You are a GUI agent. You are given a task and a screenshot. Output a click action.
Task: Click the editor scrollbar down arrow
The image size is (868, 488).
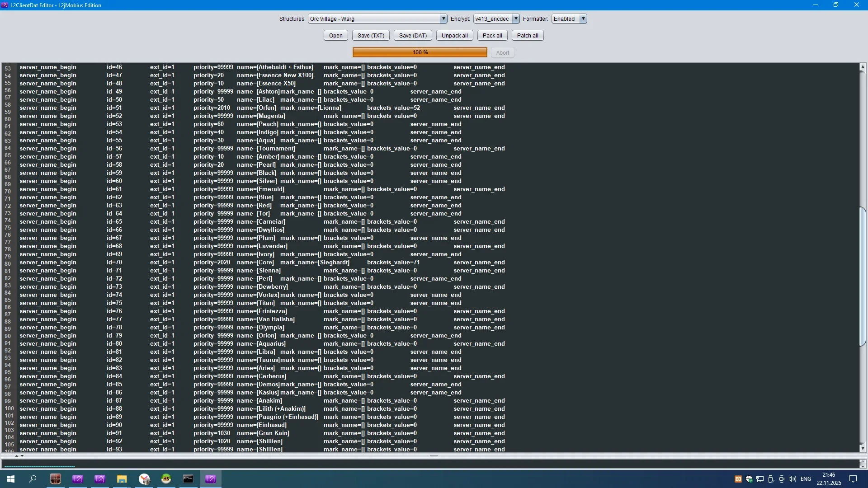click(x=863, y=448)
